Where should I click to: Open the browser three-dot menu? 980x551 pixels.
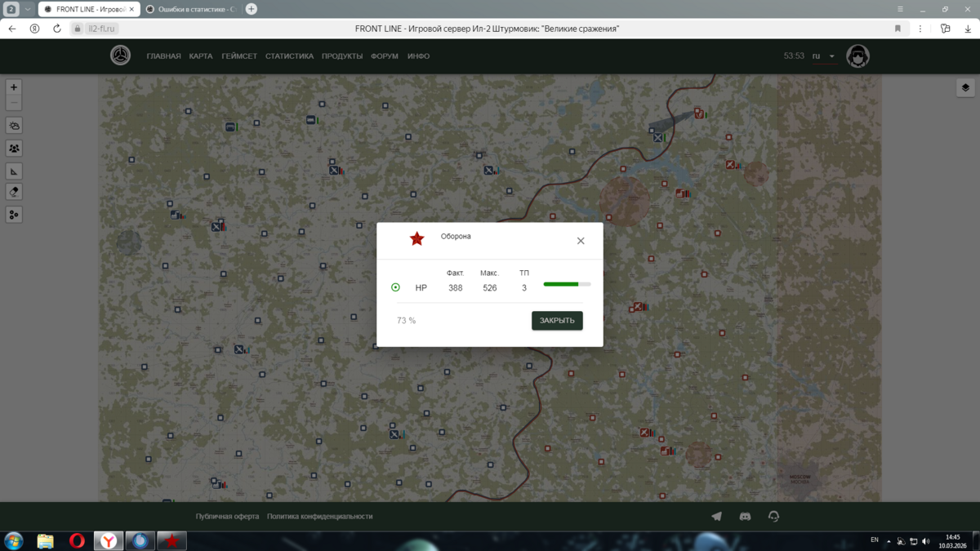point(920,29)
